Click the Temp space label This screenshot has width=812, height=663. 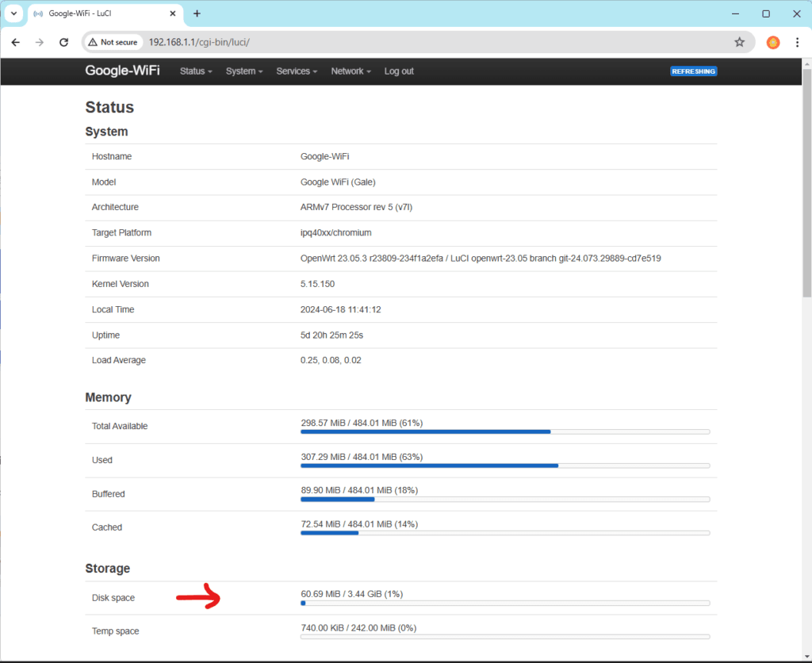(116, 631)
